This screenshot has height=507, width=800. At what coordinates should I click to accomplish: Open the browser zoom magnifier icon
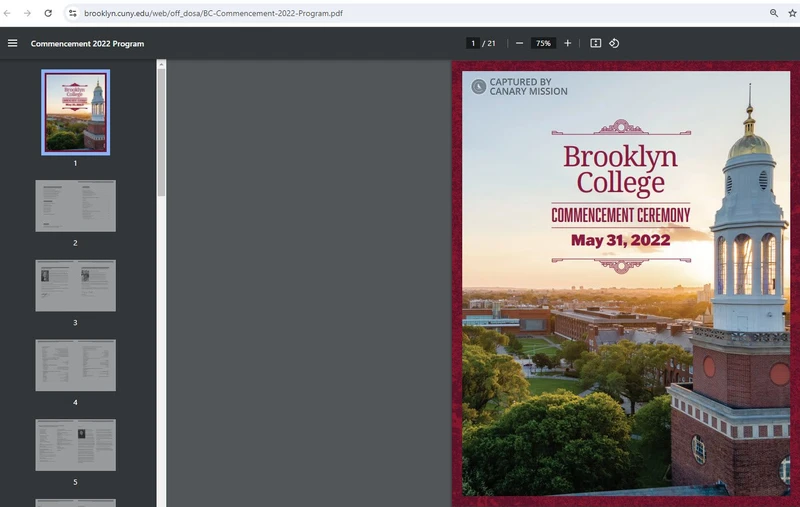click(x=773, y=13)
